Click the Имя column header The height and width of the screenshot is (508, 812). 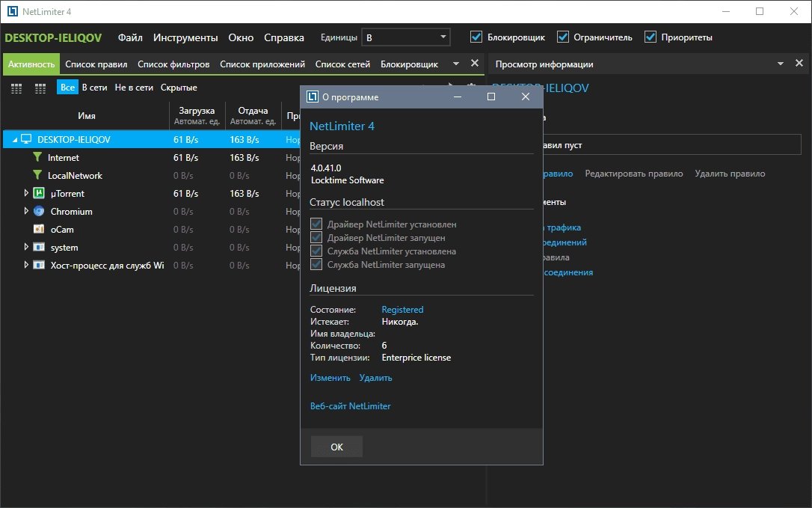pos(87,116)
